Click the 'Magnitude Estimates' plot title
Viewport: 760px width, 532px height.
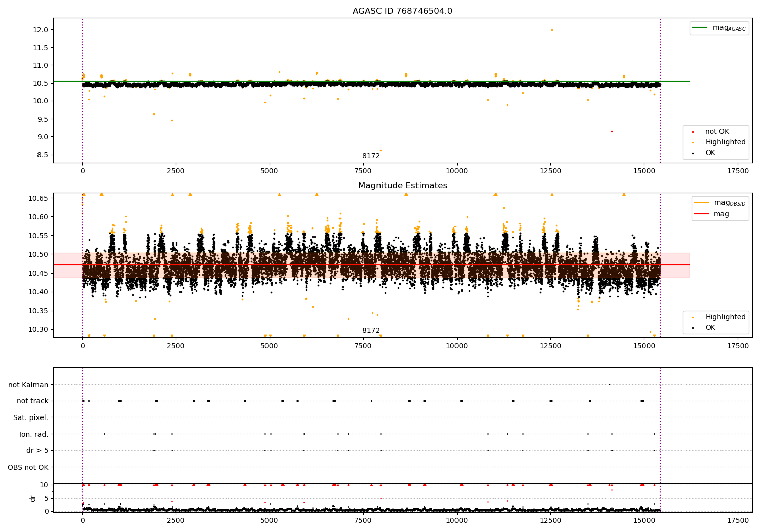coord(402,186)
